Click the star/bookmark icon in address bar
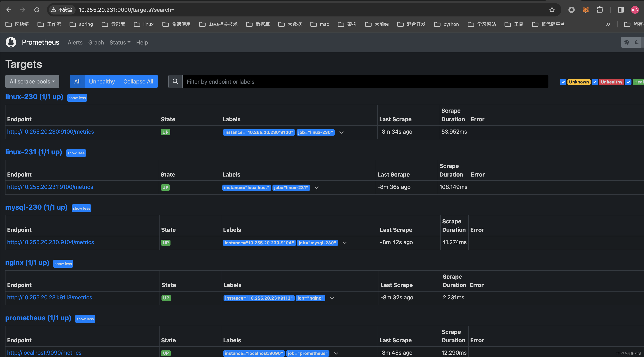The image size is (644, 357). coord(552,10)
